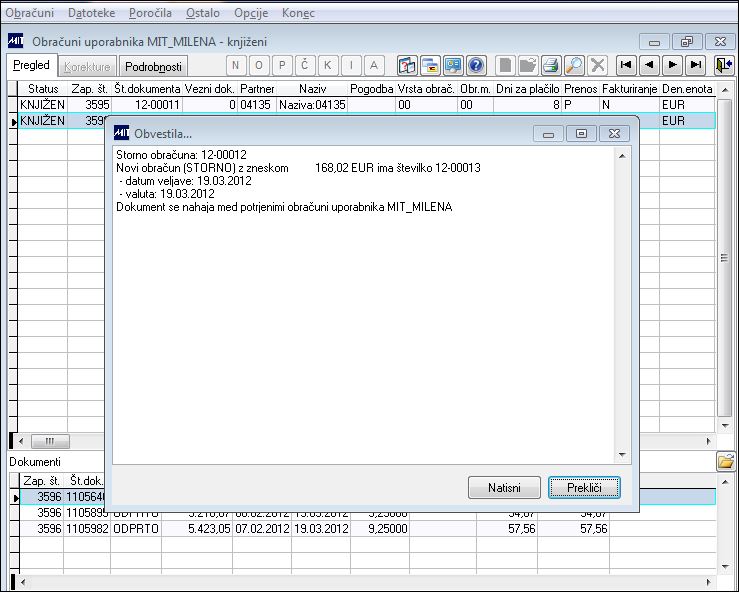Open the Opcije menu
739x592 pixels.
tap(251, 13)
